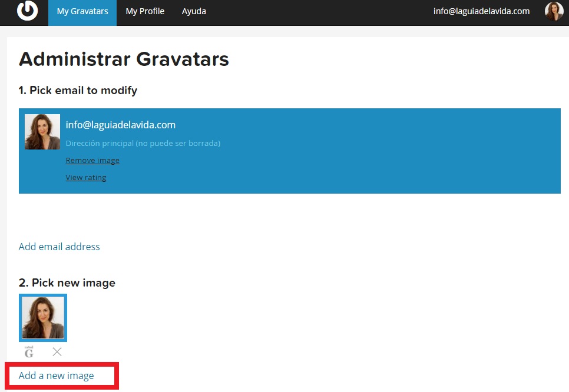The height and width of the screenshot is (392, 569).
Task: Click the '1. Pick email to modify' heading
Action: click(78, 91)
